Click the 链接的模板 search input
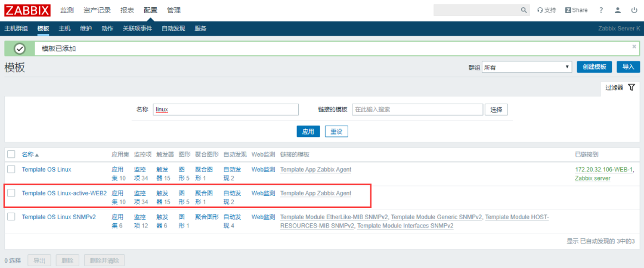The width and height of the screenshot is (644, 268). point(417,110)
